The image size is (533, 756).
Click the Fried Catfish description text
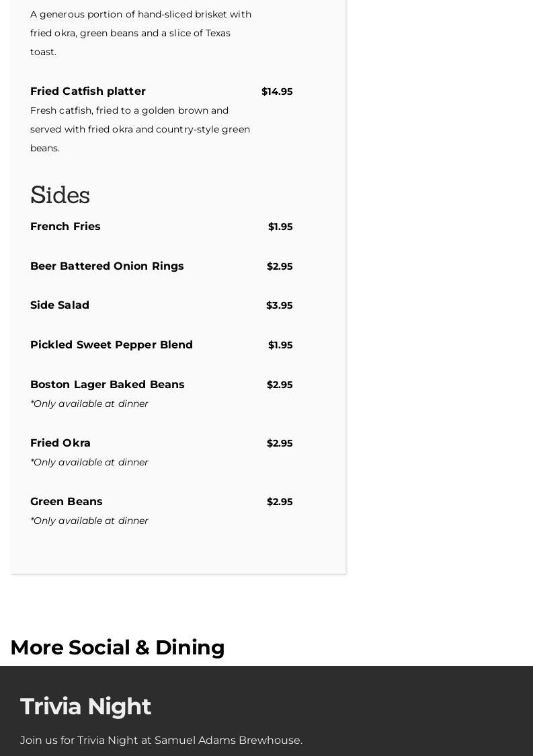tap(140, 129)
